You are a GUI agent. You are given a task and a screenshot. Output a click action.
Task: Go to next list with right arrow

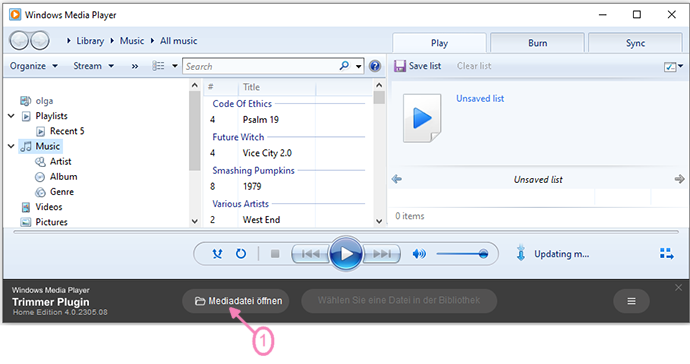[x=679, y=179]
